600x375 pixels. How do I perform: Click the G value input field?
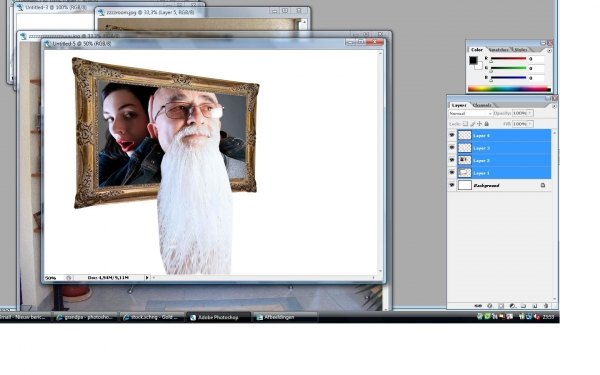[x=536, y=68]
